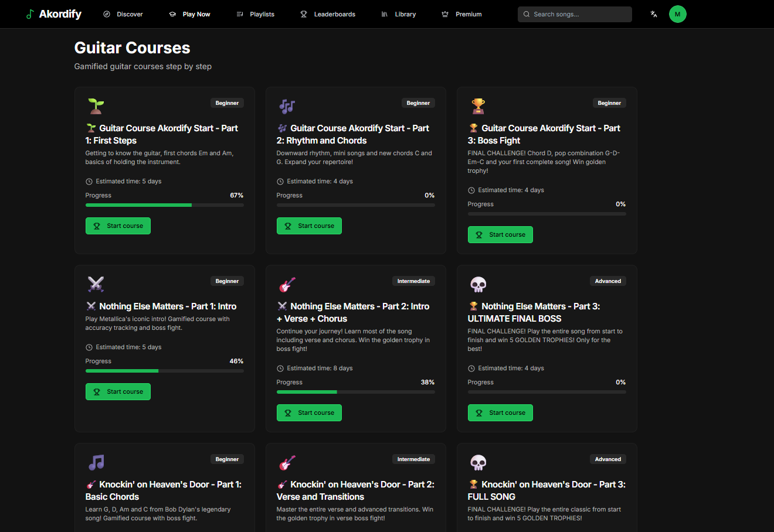Click the 38% progress bar on Nothing Else Matters Part 2
The height and width of the screenshot is (532, 774).
click(356, 392)
